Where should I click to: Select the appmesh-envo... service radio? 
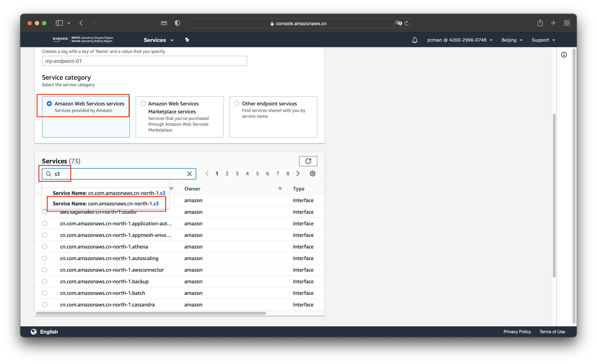pyautogui.click(x=45, y=235)
